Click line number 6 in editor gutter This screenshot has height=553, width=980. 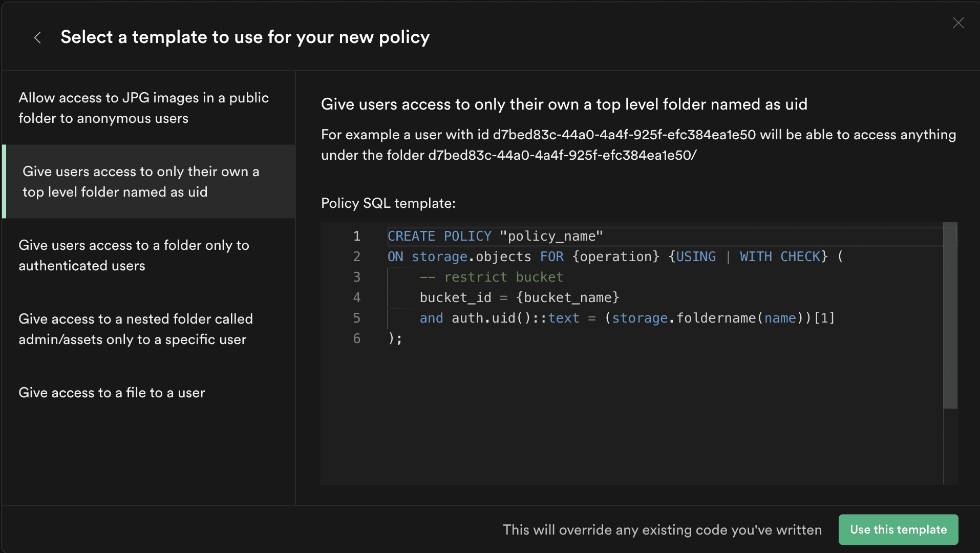click(x=357, y=338)
